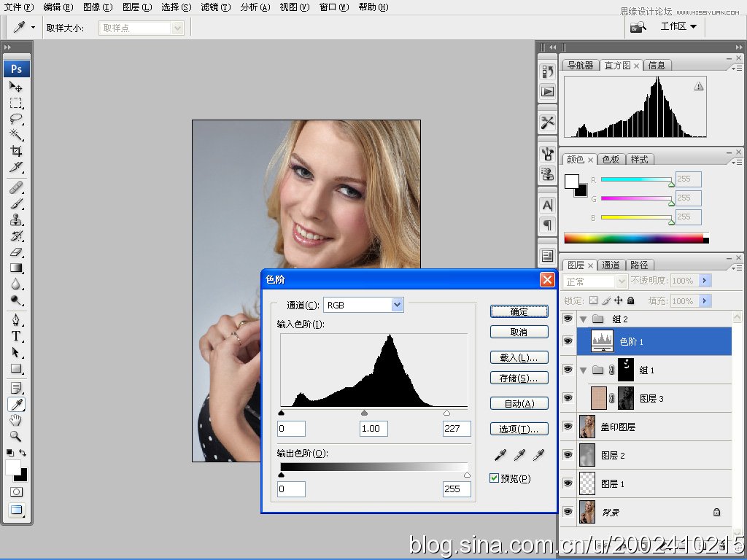
Task: Hide the 组 1 group
Action: coord(568,370)
